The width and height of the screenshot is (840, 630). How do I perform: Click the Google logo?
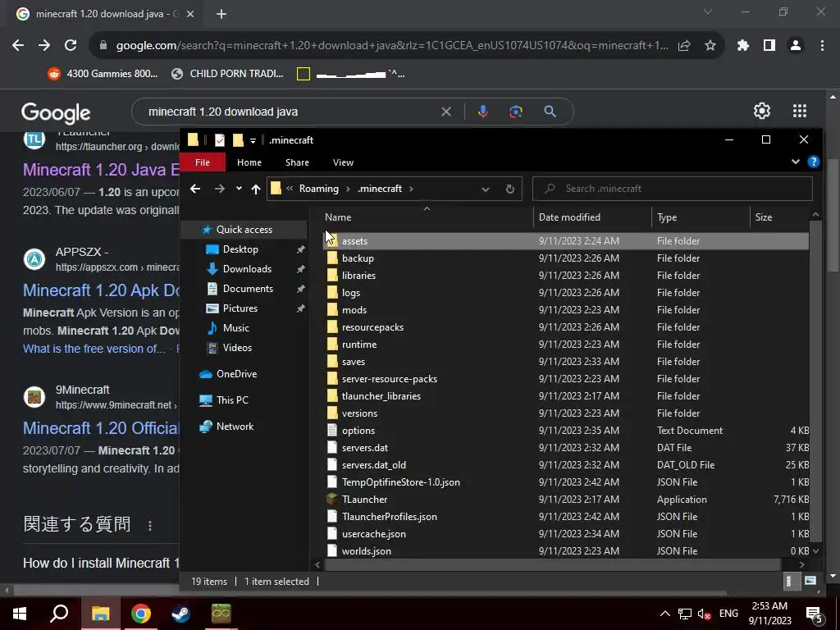coord(56,112)
